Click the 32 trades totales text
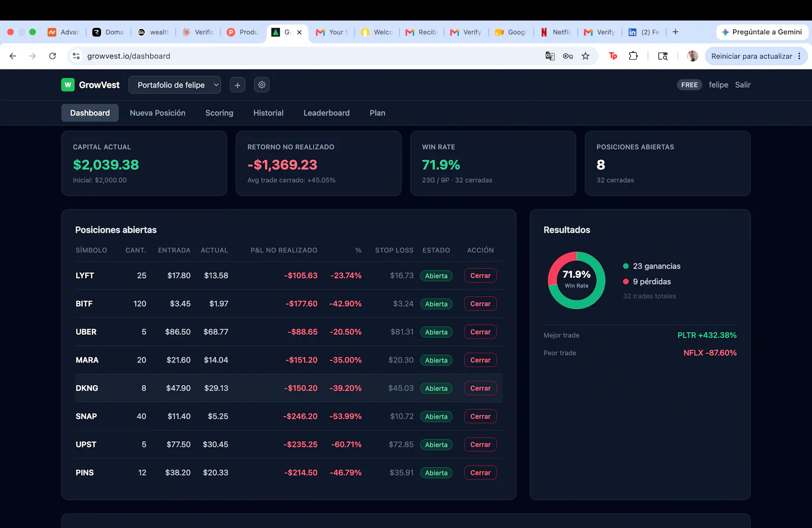This screenshot has height=528, width=812. pos(650,296)
